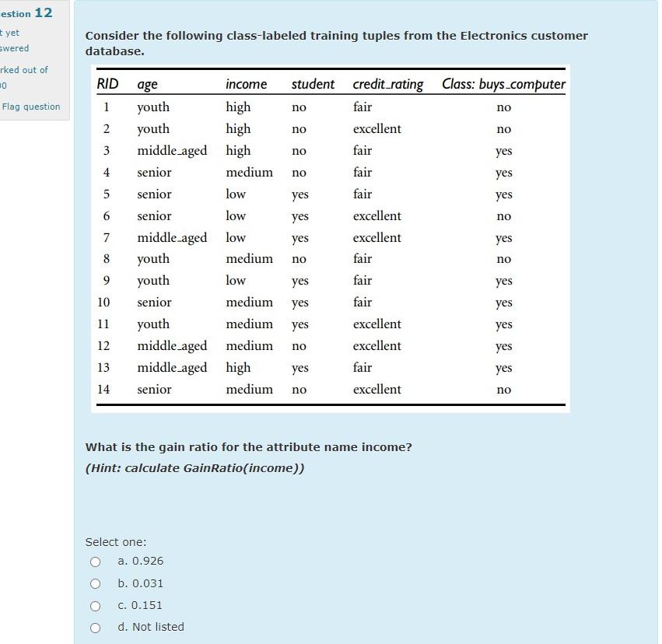Choose option d. Not listed
The width and height of the screenshot is (662, 644).
(x=95, y=627)
